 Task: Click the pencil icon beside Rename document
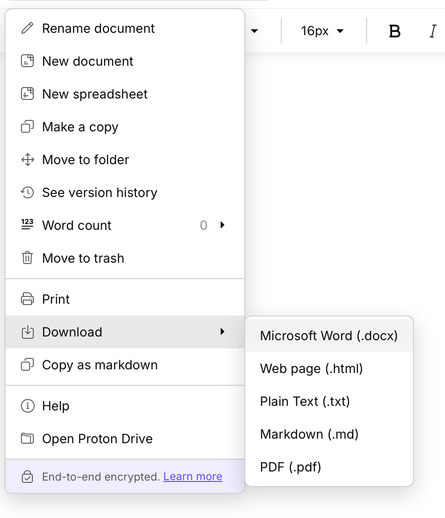27,28
